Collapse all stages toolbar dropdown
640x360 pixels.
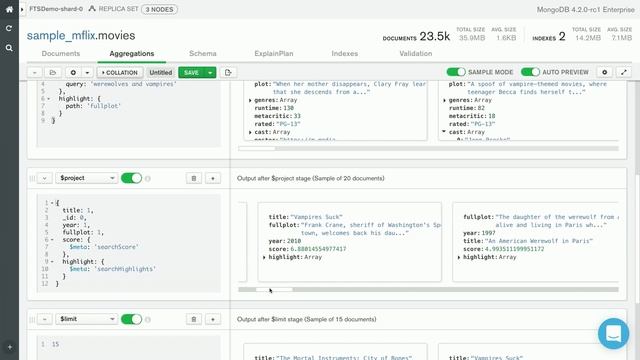point(35,72)
